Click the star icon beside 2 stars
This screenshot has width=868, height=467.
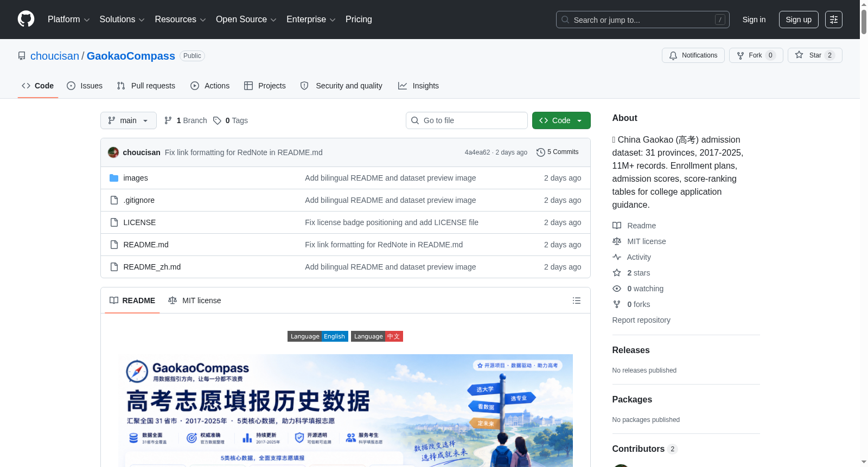(617, 273)
